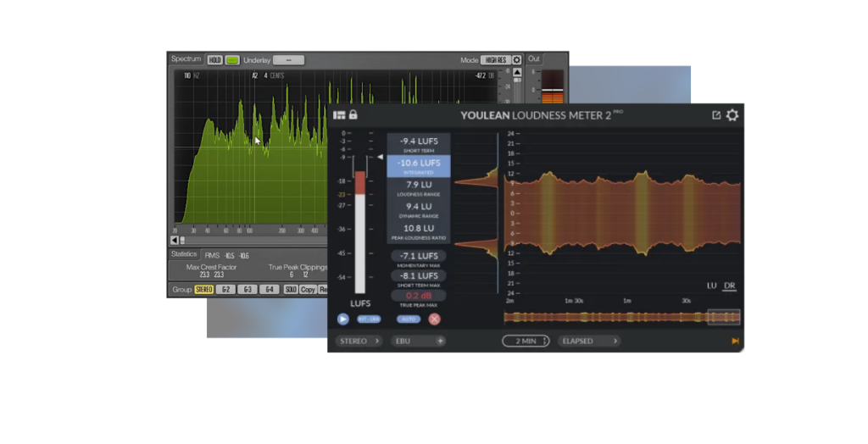The width and height of the screenshot is (868, 444).
Task: Click the loudness distribution histogram
Action: (x=476, y=214)
